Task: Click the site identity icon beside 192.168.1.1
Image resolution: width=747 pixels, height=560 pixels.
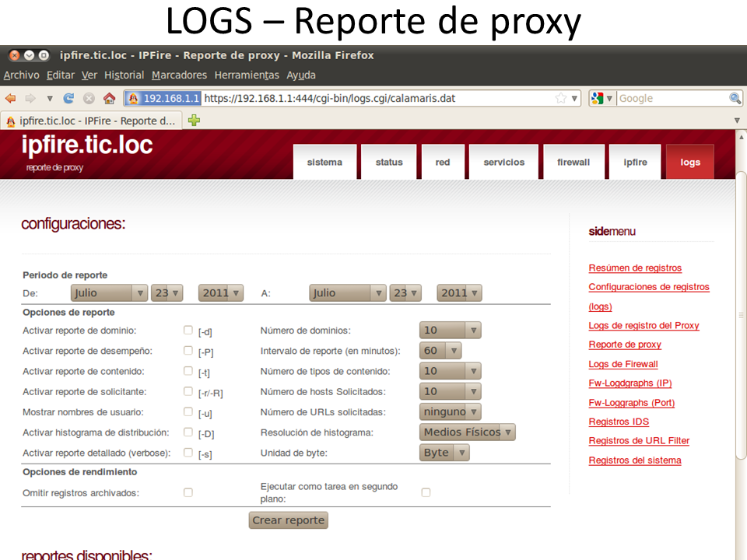Action: pyautogui.click(x=133, y=99)
